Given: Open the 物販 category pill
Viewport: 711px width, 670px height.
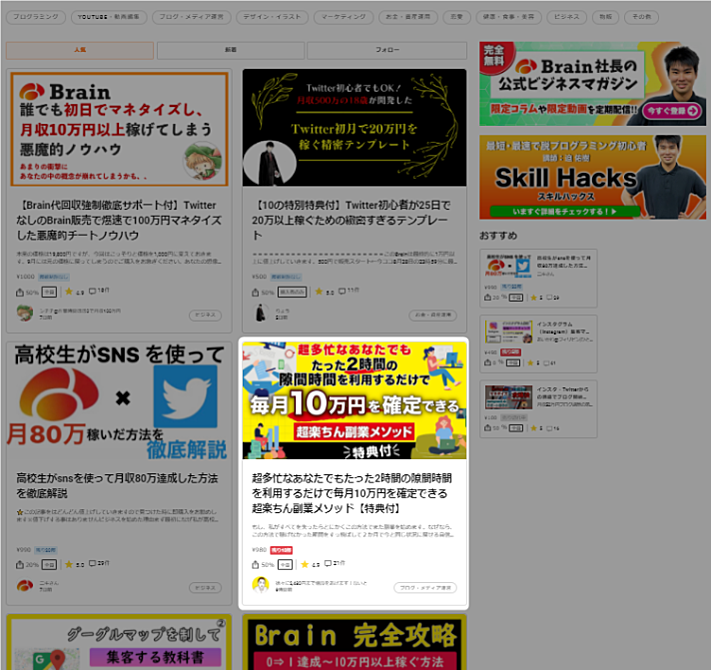Looking at the screenshot, I should coord(606,17).
